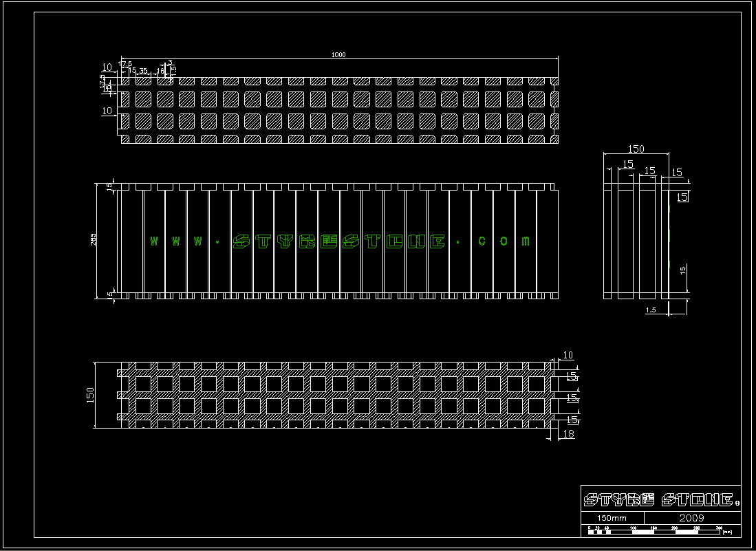Click the green 'com' watermark text
756x551 pixels.
tap(504, 241)
